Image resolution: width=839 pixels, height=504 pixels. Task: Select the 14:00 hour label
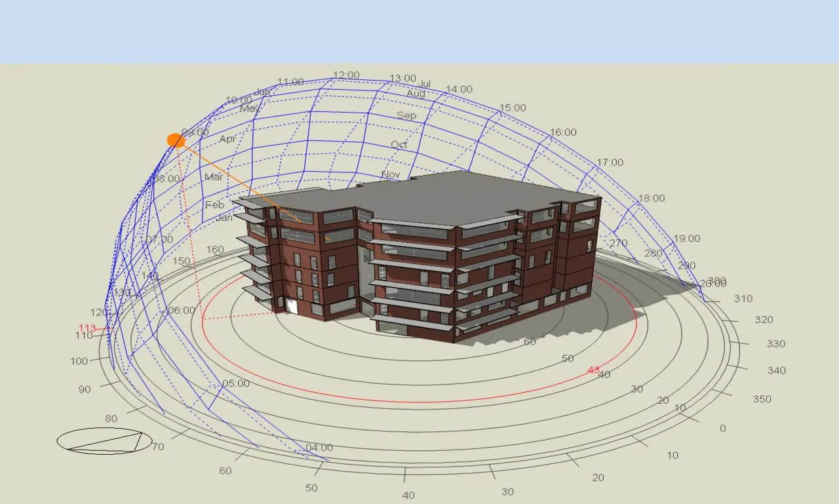click(x=459, y=89)
